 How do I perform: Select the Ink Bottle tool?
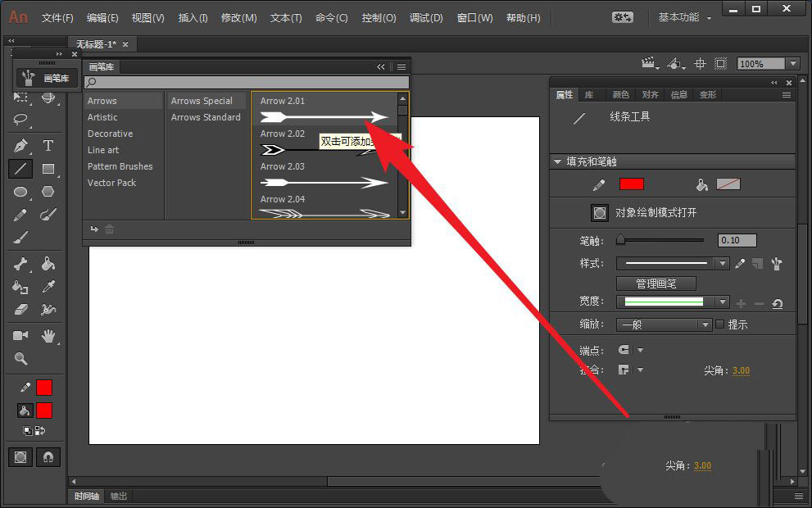pos(20,287)
